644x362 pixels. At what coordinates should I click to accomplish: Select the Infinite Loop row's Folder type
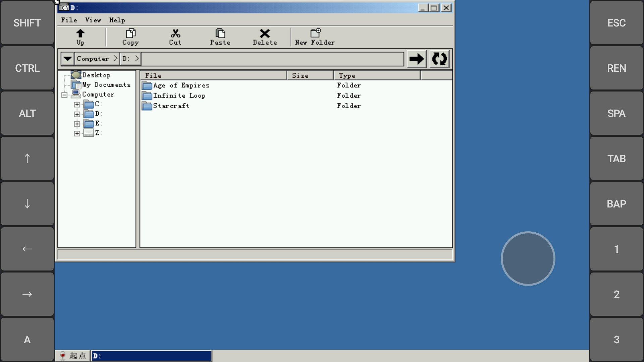349,96
